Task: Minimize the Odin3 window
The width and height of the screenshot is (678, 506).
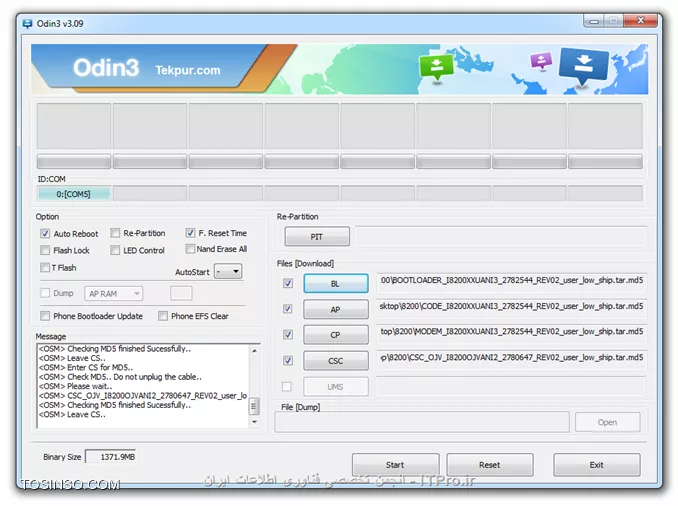Action: click(594, 21)
